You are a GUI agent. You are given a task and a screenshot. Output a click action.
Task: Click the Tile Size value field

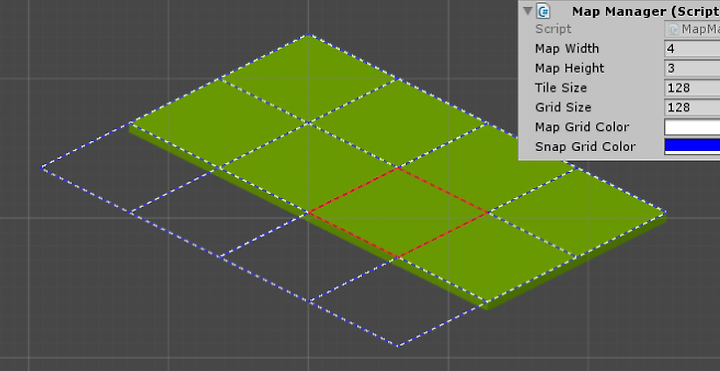692,88
